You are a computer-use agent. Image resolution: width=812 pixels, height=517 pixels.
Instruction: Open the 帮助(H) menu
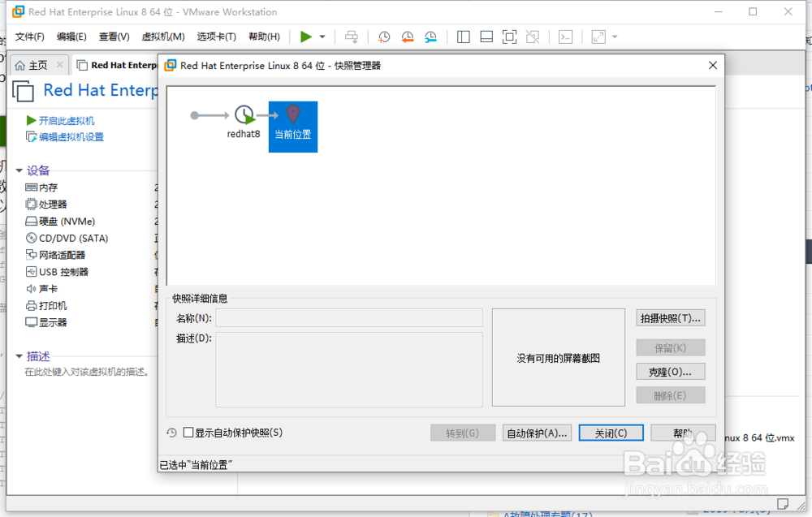click(x=264, y=37)
